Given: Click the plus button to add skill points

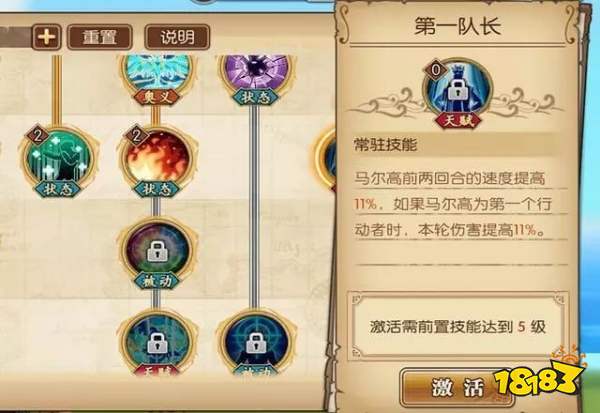Looking at the screenshot, I should [x=46, y=37].
